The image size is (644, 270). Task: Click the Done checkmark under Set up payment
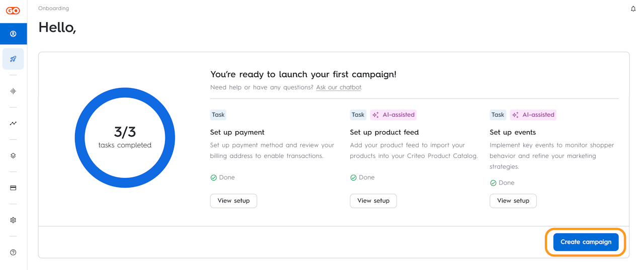coord(214,177)
